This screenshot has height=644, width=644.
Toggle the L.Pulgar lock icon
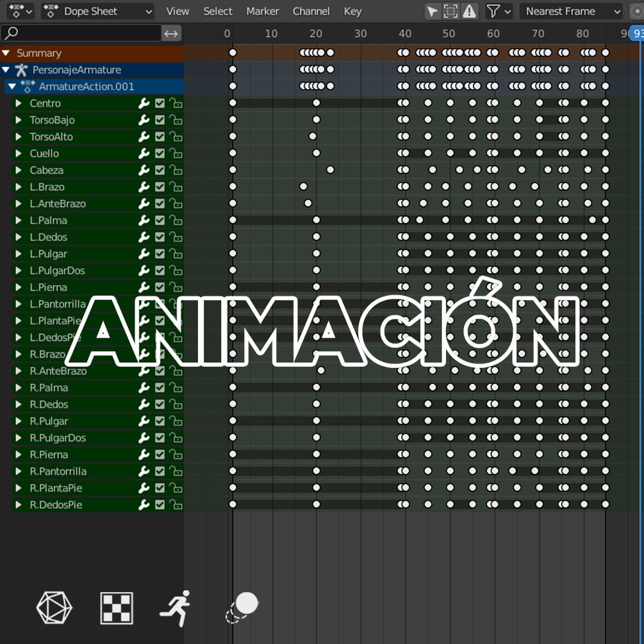tap(176, 254)
